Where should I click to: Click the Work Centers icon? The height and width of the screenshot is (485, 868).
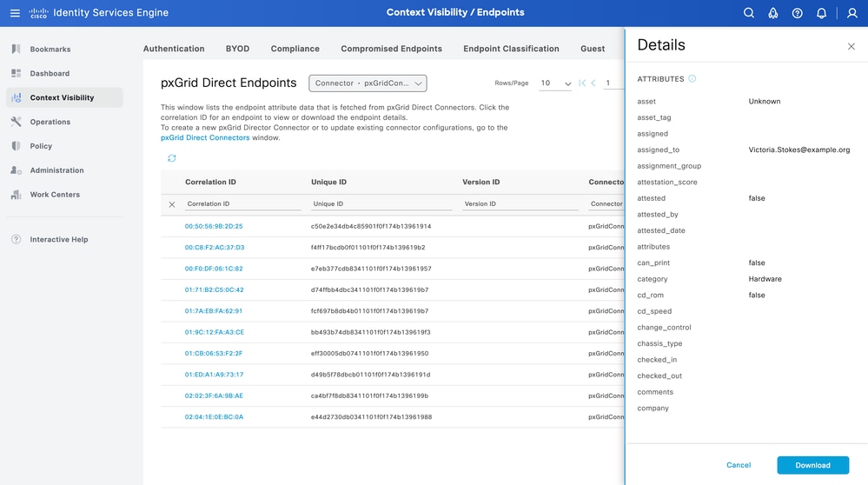coord(16,195)
